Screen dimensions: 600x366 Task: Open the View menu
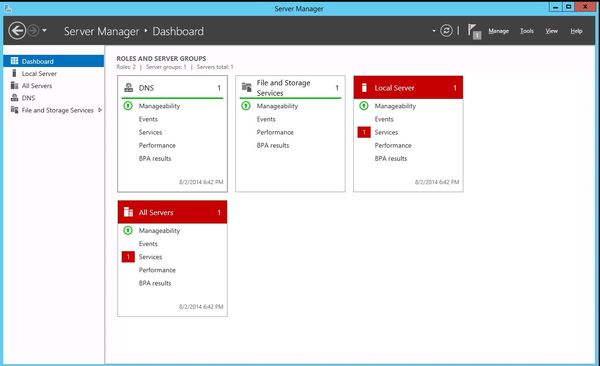[x=551, y=31]
